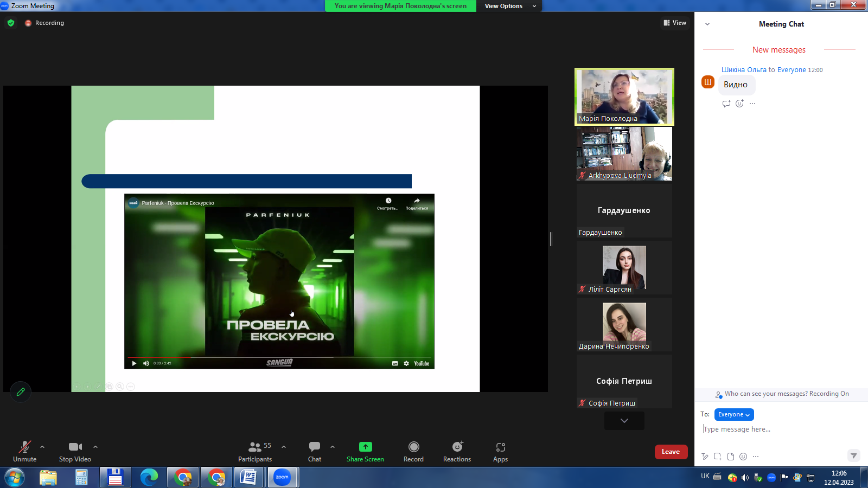Click the attach file icon in chat
This screenshot has height=488, width=868.
(730, 457)
